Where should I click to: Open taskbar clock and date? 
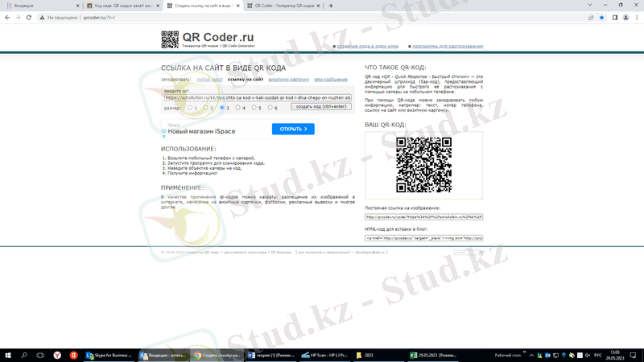tap(615, 356)
